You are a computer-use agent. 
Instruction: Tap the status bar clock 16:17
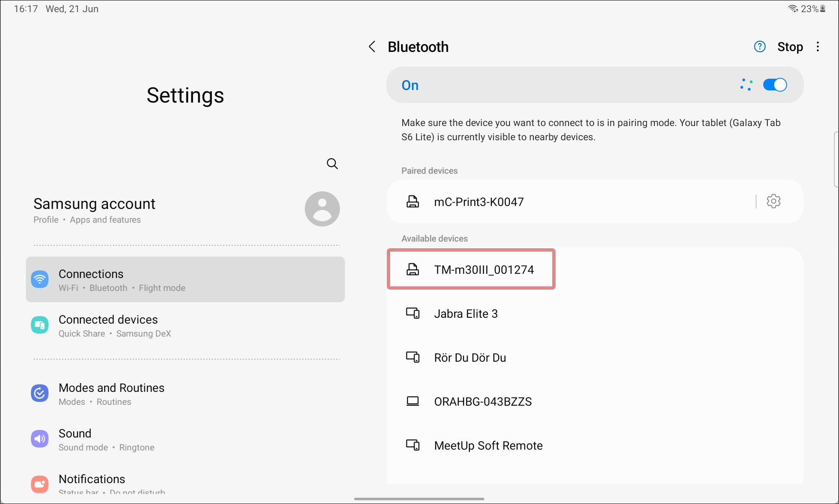[26, 9]
